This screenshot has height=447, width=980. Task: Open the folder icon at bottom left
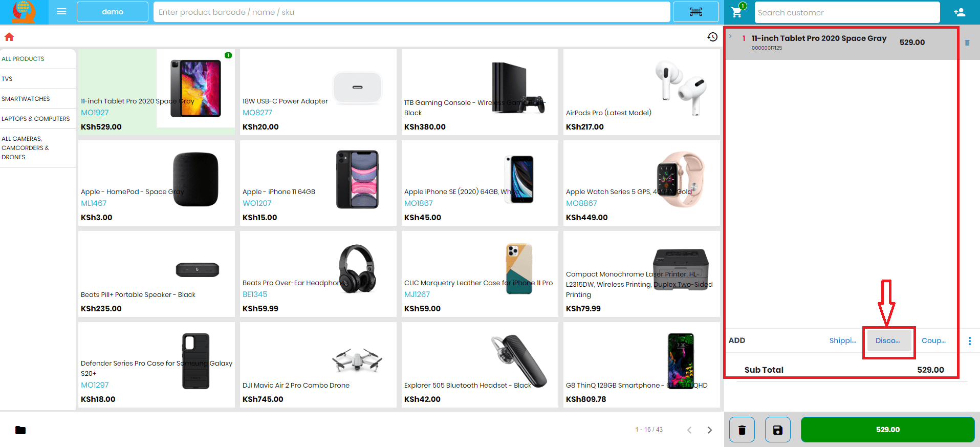click(20, 430)
